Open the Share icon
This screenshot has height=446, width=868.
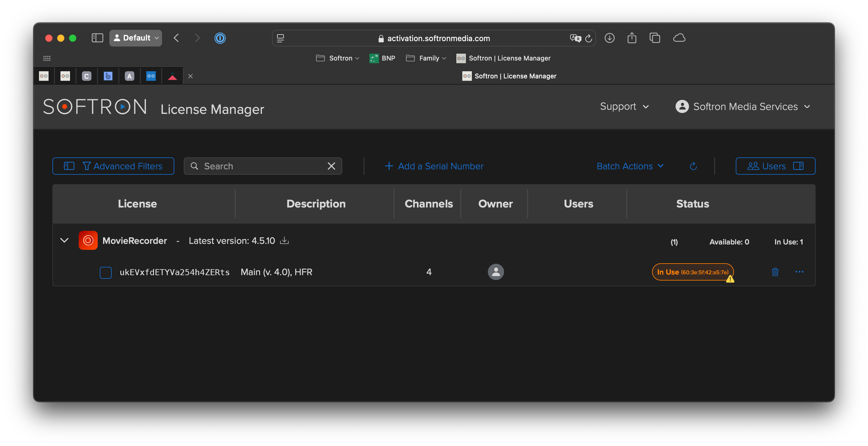[632, 38]
